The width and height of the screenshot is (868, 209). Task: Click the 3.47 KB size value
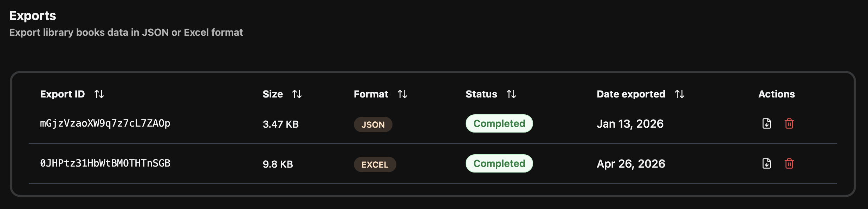[281, 124]
